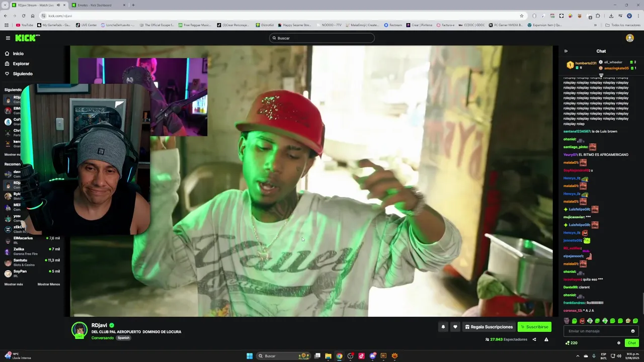Click Mostrar Menos in recommended list
The image size is (644, 362).
pos(48,284)
